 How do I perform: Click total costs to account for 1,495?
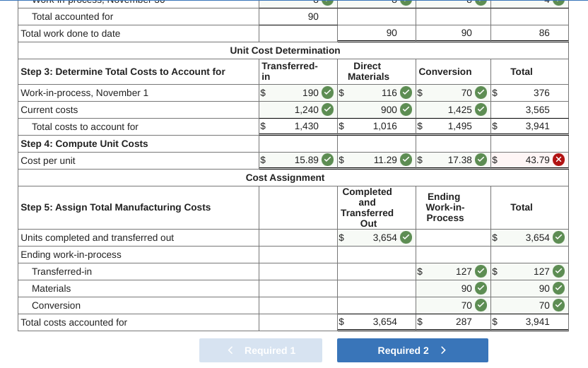point(460,126)
